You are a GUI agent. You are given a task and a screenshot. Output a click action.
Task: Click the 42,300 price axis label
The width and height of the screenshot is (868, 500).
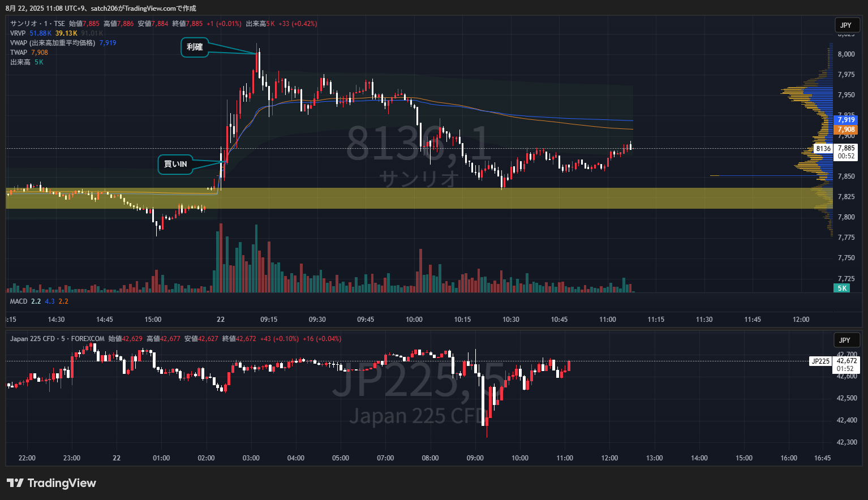click(847, 442)
